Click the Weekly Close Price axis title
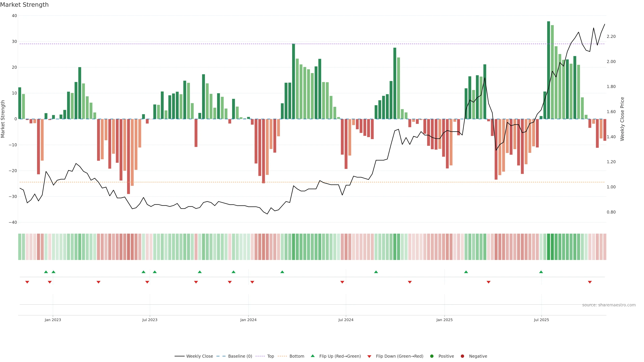Screen dimensions: 644x362 622,119
